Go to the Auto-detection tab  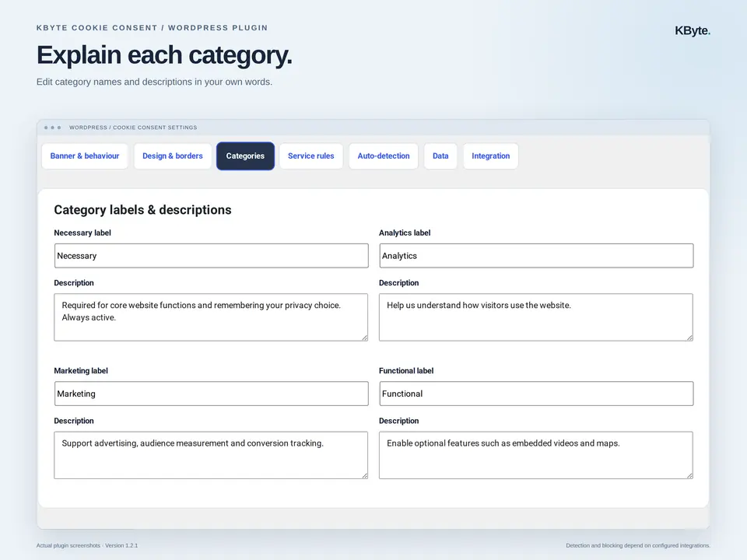point(384,156)
